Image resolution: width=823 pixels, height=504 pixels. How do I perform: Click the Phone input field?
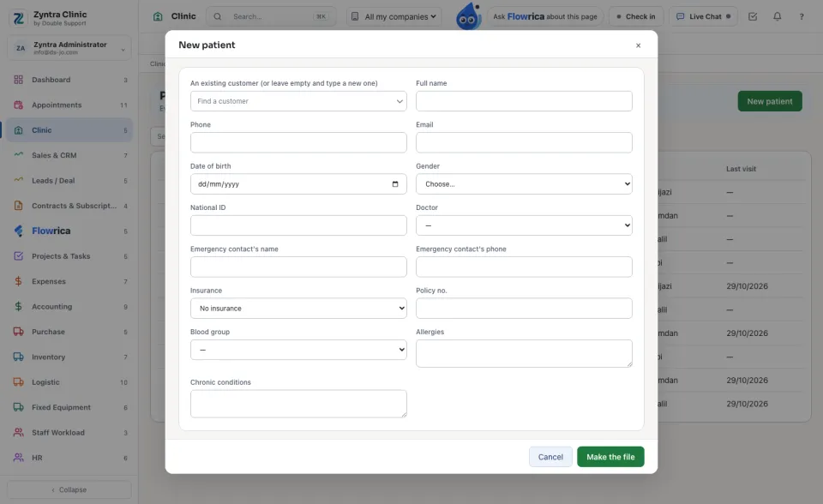(298, 143)
